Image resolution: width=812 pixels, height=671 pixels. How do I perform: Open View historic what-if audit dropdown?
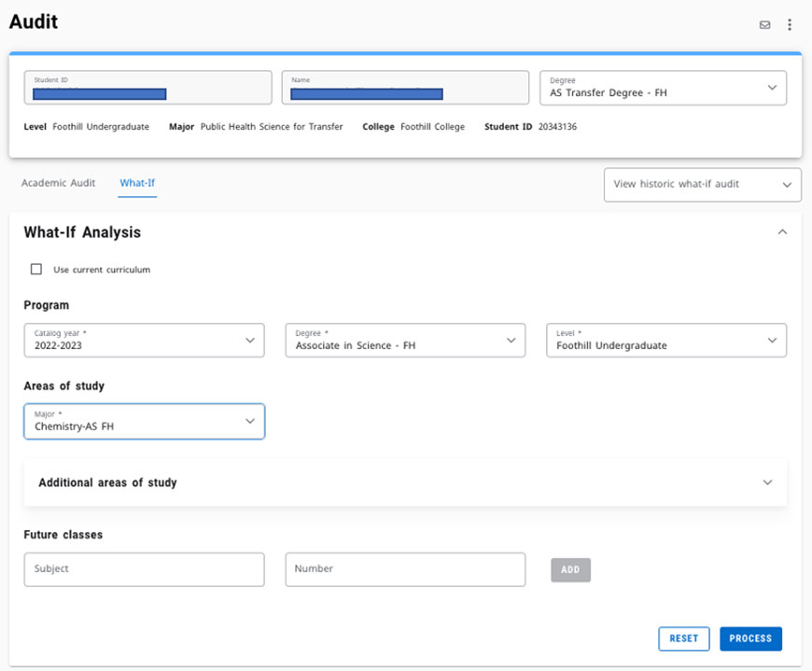tap(702, 185)
